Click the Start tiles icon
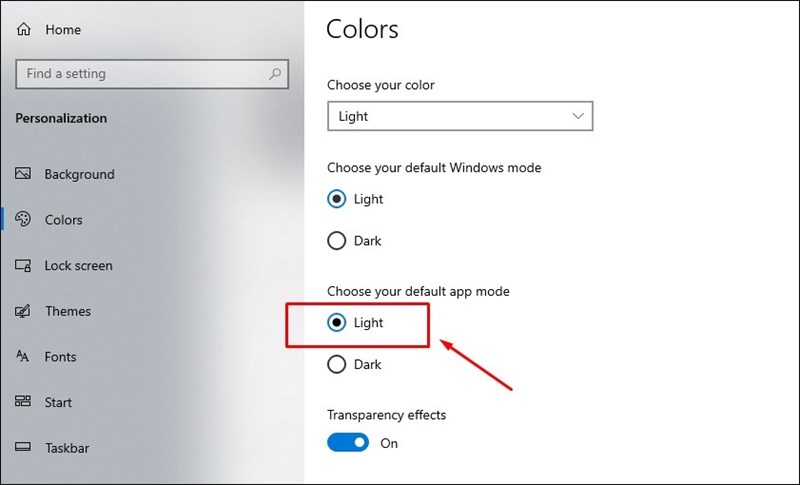The image size is (800, 485). click(x=22, y=401)
